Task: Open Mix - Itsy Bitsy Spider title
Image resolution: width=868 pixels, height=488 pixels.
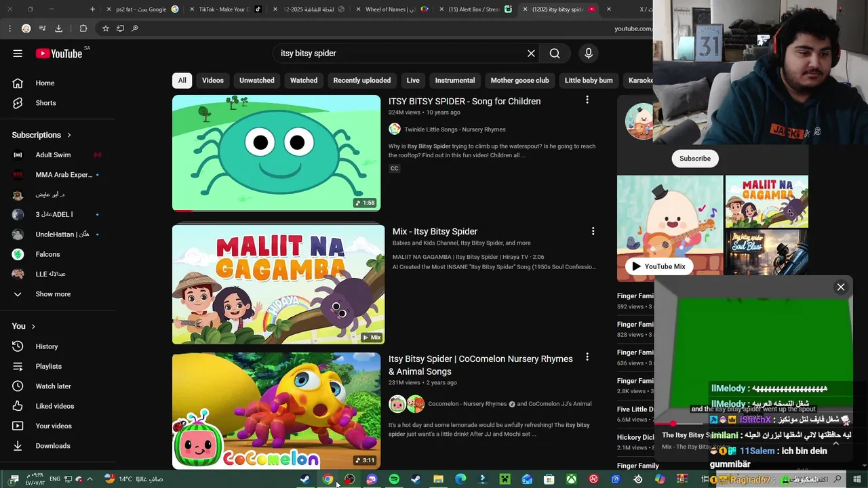Action: pyautogui.click(x=435, y=231)
